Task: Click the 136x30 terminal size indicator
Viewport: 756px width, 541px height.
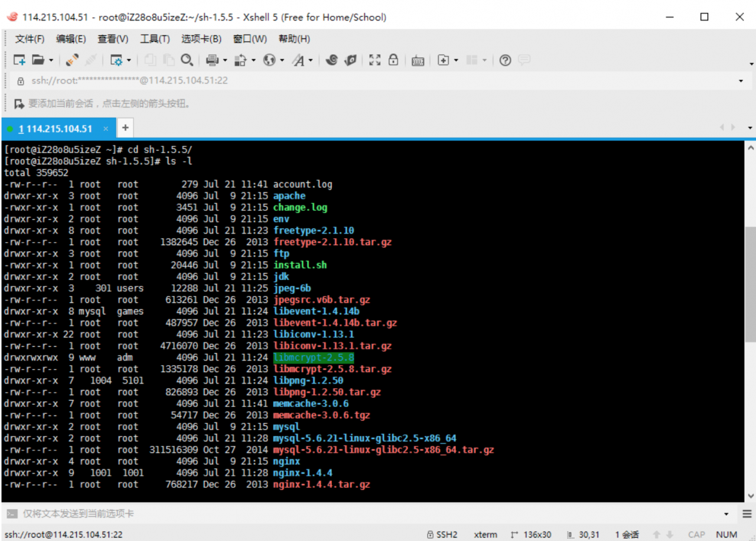Action: point(531,535)
